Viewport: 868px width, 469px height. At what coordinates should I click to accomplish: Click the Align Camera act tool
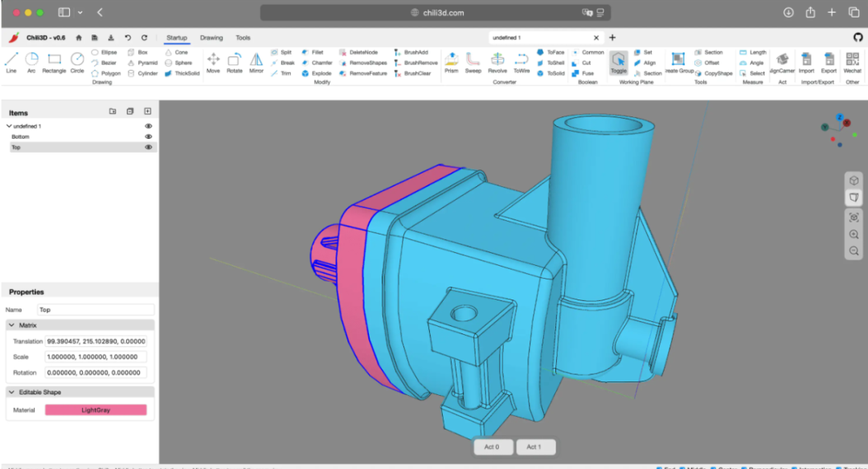[782, 62]
